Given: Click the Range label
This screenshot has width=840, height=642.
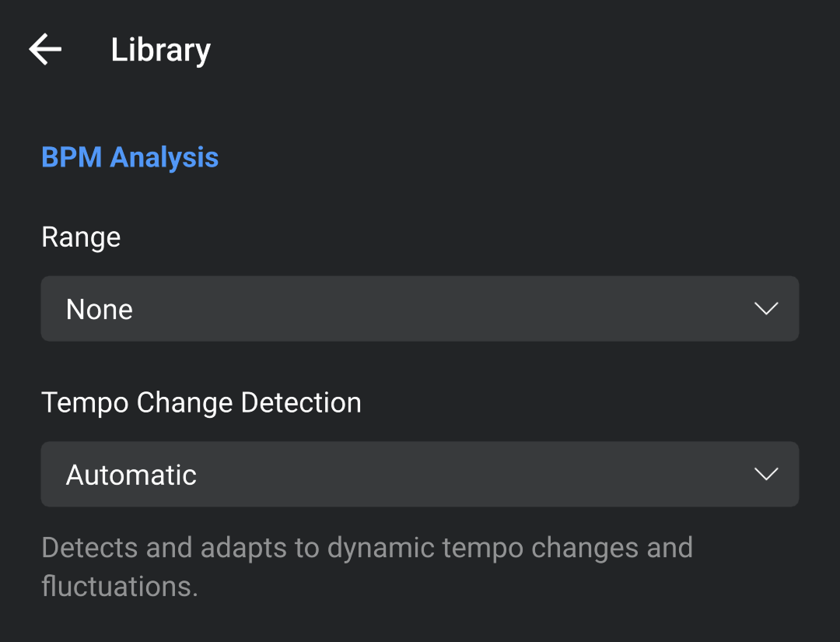Looking at the screenshot, I should (x=81, y=237).
